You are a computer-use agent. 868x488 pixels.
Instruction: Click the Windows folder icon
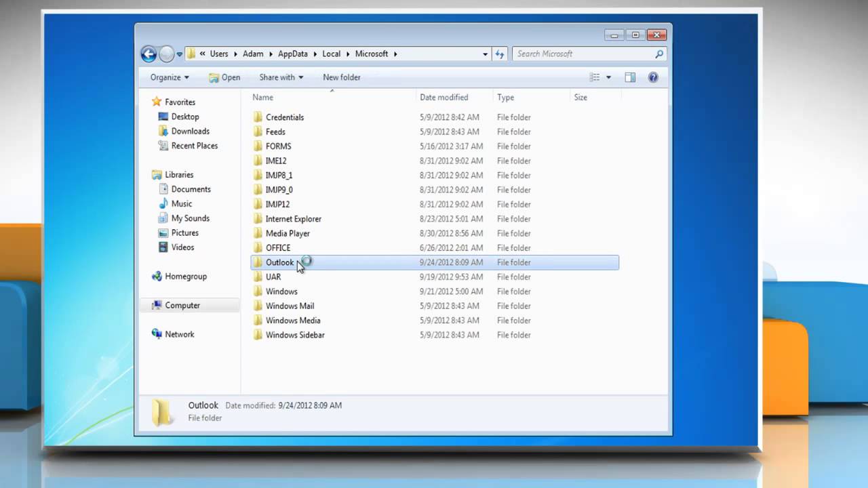[x=257, y=291]
